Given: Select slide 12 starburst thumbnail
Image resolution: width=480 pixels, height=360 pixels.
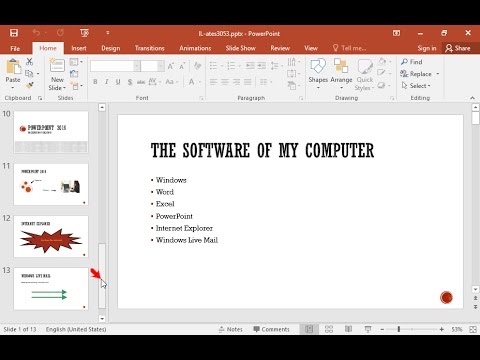Looking at the screenshot, I should (x=51, y=236).
